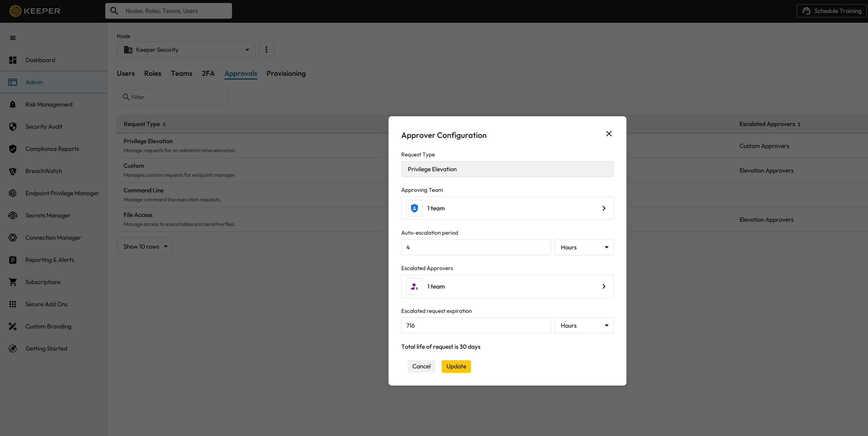The width and height of the screenshot is (868, 436).
Task: Expand Escalated Approvers team chevron
Action: tap(603, 286)
